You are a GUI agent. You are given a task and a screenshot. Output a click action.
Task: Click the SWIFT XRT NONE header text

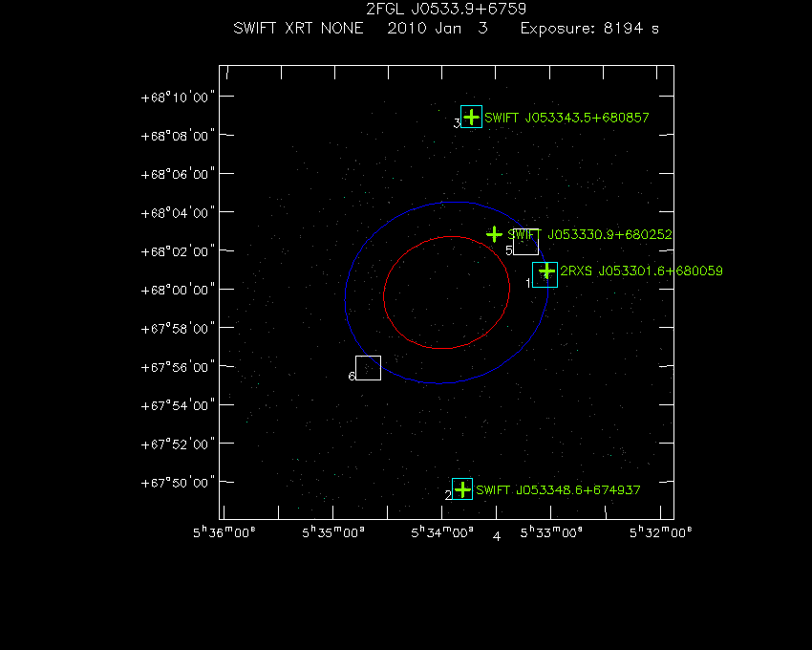point(298,28)
